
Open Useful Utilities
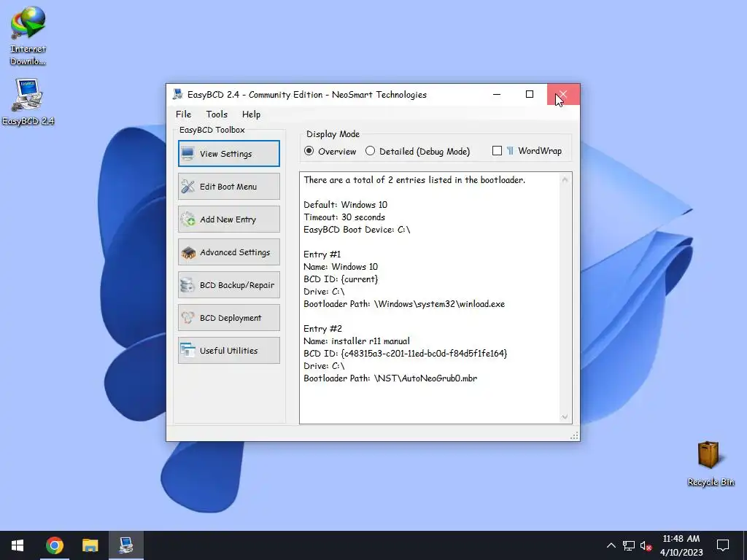pos(228,351)
